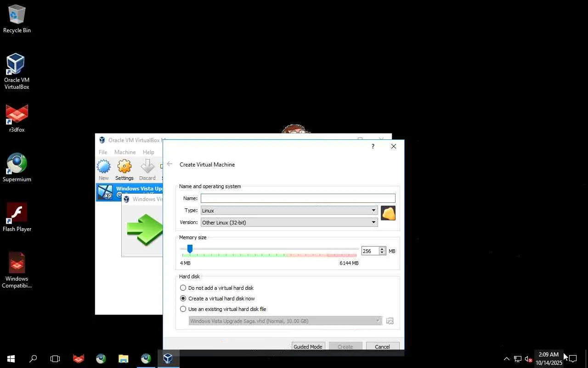
Task: Open Settings from the VirtualBox toolbar
Action: coord(124,170)
